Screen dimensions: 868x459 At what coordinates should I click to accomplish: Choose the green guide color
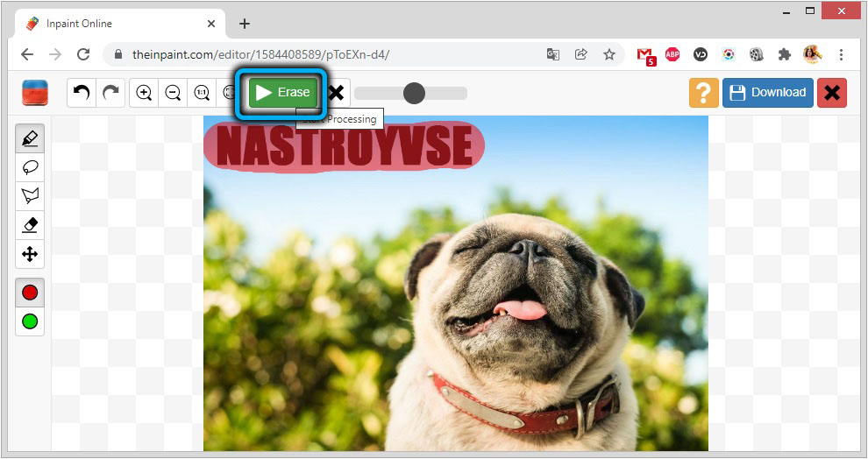click(30, 321)
